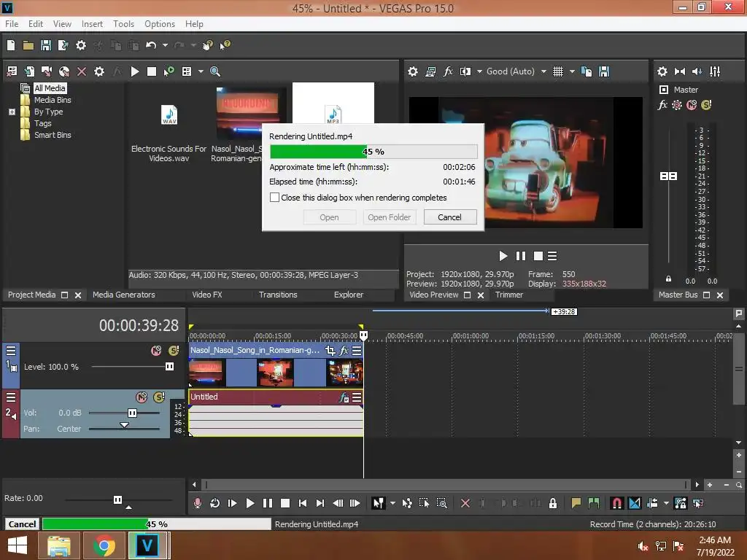This screenshot has width=747, height=560.
Task: Open Project Properties gear in main toolbar
Action: click(81, 45)
